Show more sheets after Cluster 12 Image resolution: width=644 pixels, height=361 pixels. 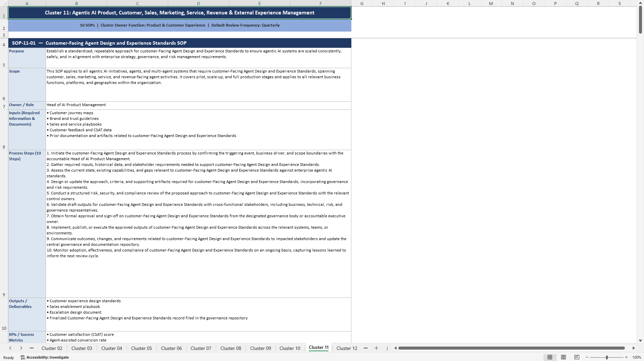click(x=365, y=348)
